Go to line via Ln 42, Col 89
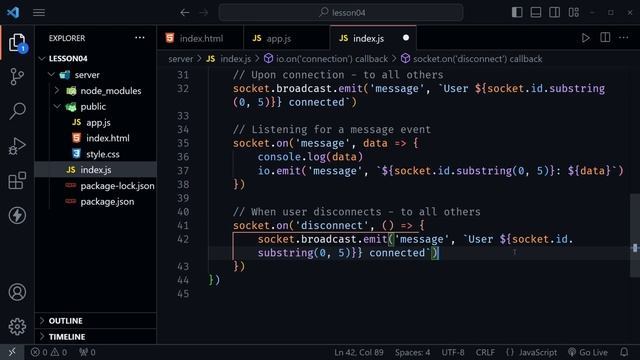The width and height of the screenshot is (640, 360). coord(359,352)
